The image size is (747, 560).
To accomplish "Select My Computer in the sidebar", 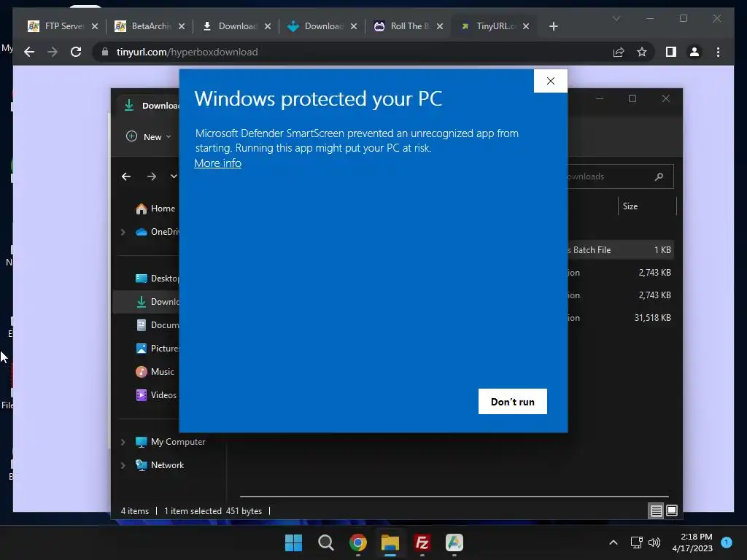I will click(170, 441).
